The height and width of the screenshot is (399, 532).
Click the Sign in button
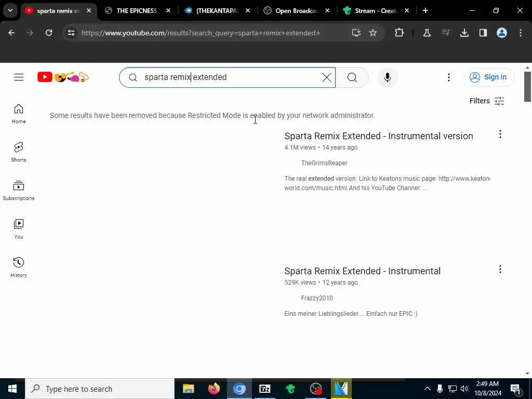(489, 77)
